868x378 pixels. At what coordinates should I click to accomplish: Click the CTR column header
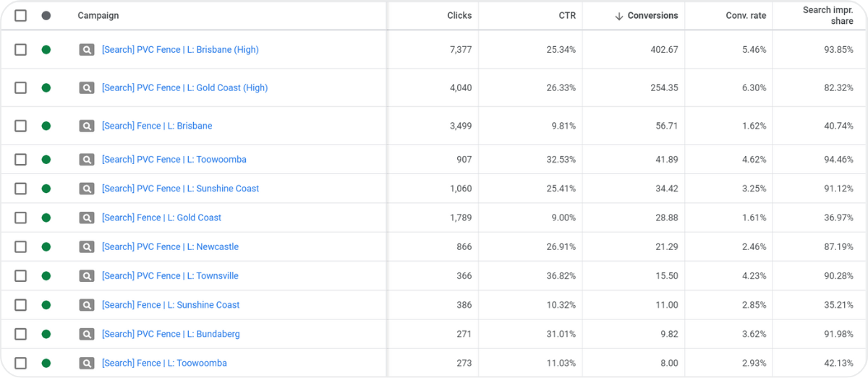point(567,15)
